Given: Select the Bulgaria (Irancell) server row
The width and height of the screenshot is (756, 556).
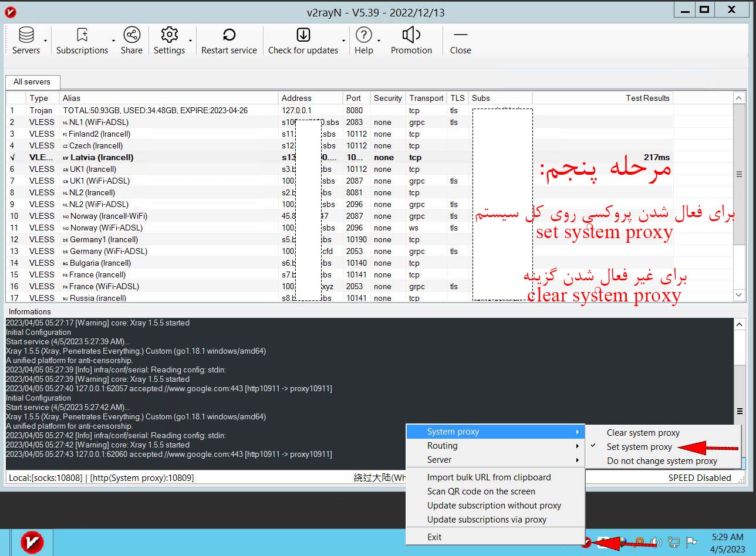Looking at the screenshot, I should coord(370,263).
